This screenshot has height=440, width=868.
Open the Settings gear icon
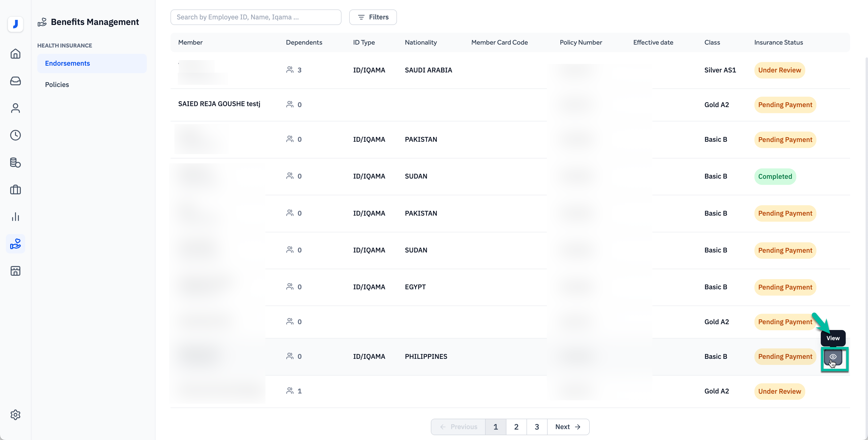click(x=15, y=415)
